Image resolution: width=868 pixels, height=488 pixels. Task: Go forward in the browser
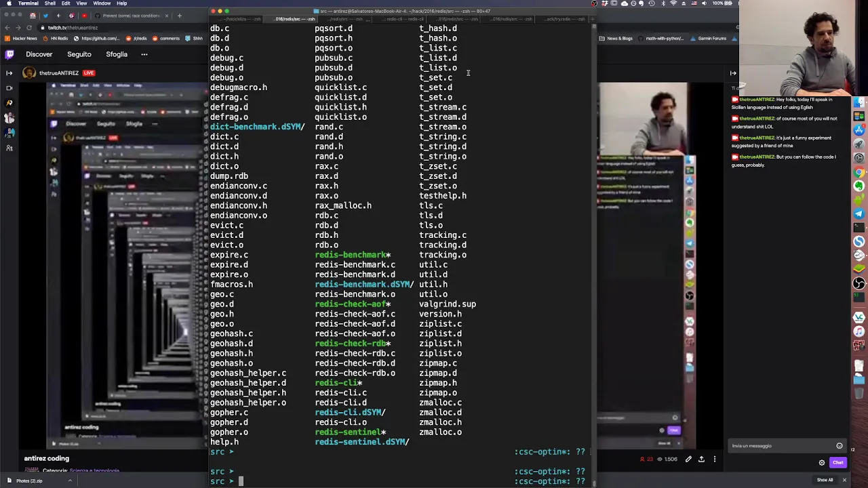pos(18,28)
